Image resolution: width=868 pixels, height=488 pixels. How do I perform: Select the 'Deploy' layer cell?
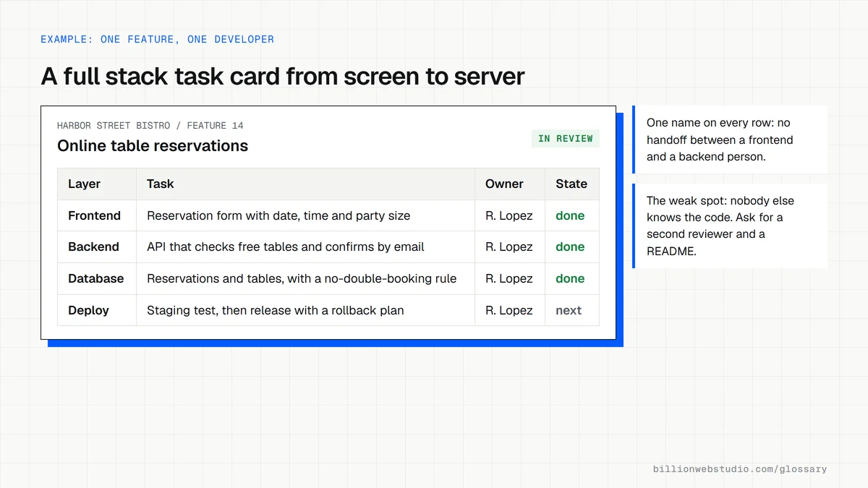[97, 310]
